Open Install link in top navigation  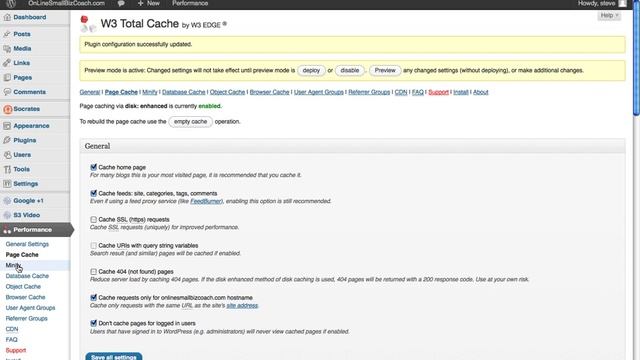tap(461, 92)
